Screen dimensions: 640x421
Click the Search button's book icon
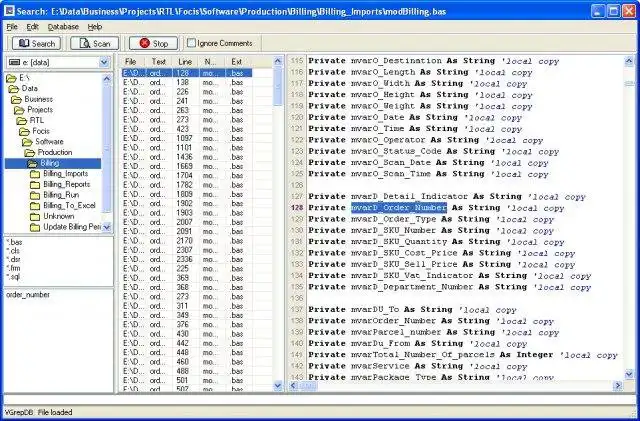(x=24, y=43)
